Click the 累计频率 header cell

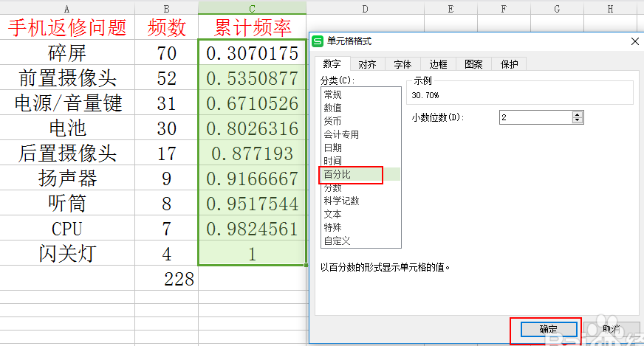pyautogui.click(x=252, y=27)
